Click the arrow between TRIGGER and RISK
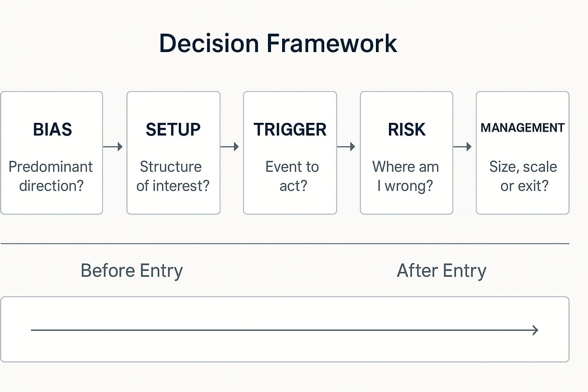Image resolution: width=588 pixels, height=392 pixels. [x=346, y=147]
